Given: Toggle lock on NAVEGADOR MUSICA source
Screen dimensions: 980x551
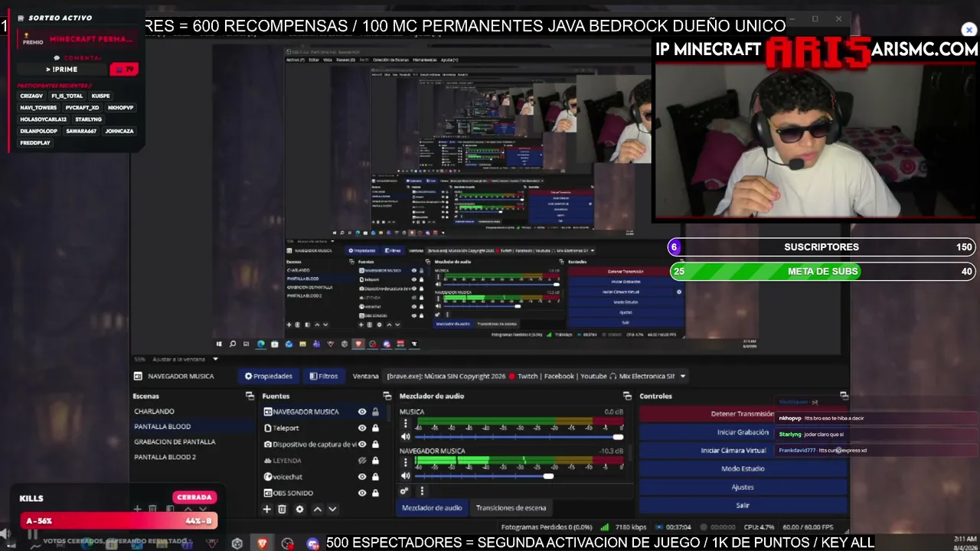Looking at the screenshot, I should click(375, 412).
